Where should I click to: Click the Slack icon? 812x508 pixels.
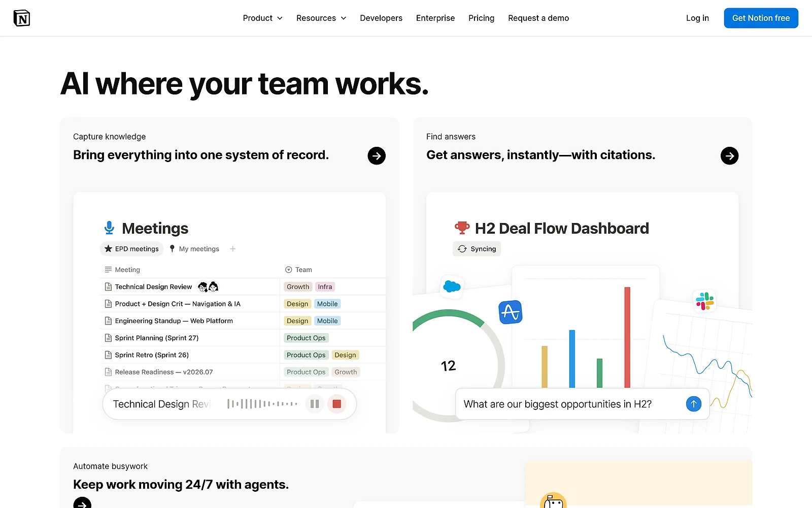(x=704, y=301)
